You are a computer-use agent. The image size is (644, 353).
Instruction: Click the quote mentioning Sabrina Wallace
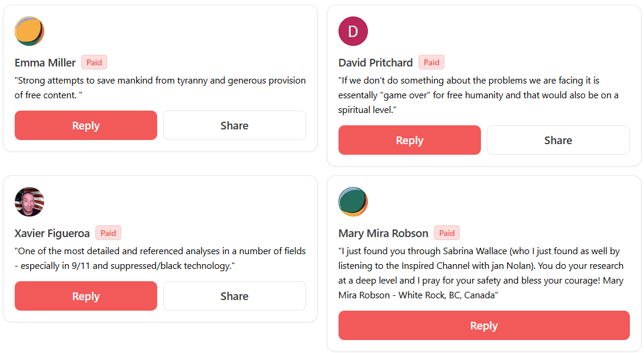click(480, 273)
